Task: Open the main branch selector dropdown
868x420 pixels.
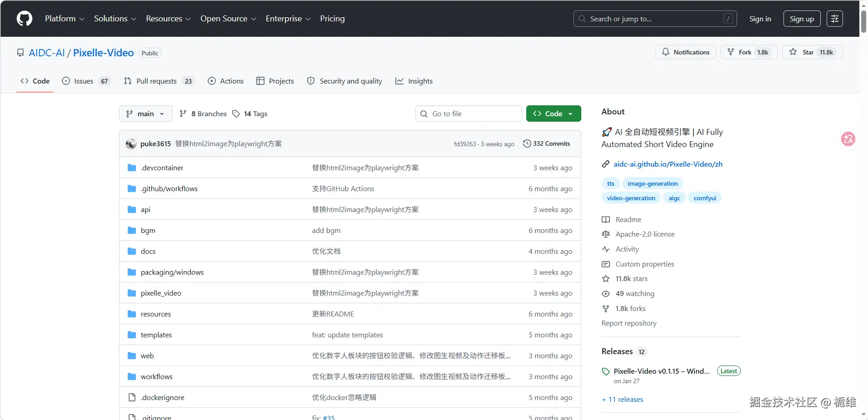Action: (x=146, y=114)
